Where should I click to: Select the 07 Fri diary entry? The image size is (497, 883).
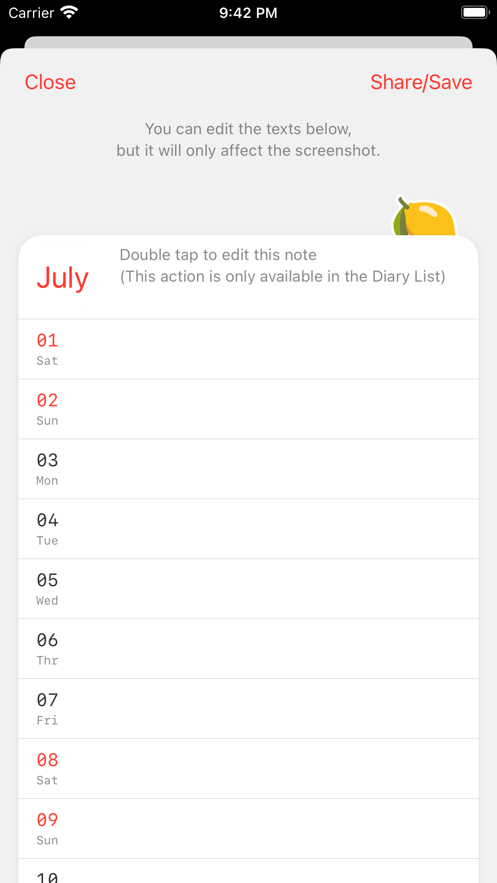point(248,709)
